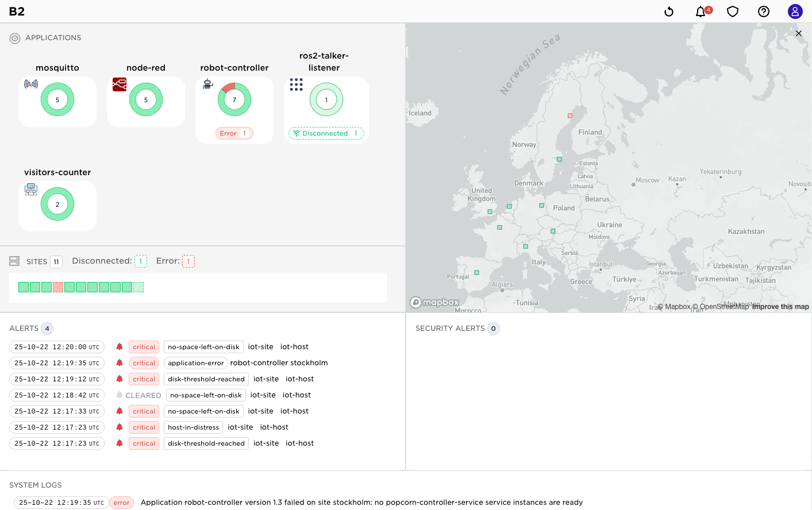Click the refresh icon in top bar
Image resolution: width=812 pixels, height=510 pixels.
pos(669,12)
